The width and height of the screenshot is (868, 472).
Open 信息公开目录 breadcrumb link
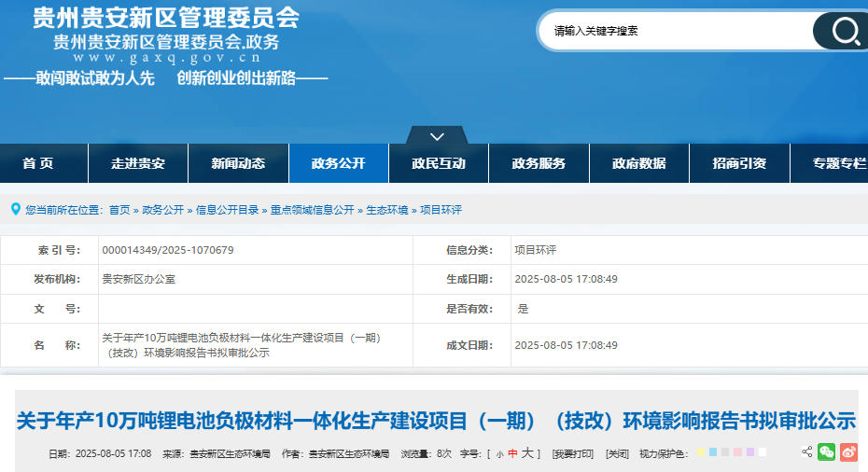point(228,210)
